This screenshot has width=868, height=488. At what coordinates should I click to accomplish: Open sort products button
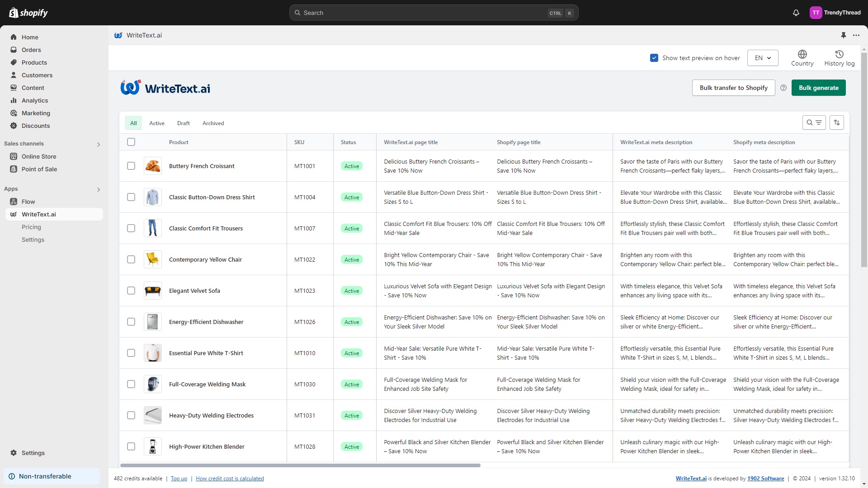(837, 122)
